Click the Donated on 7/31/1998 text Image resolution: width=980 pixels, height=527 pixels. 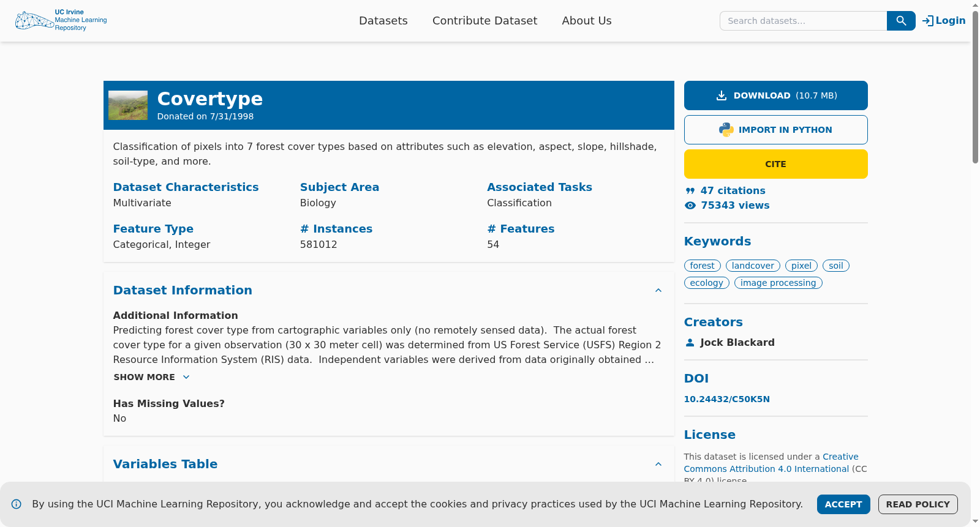(206, 116)
